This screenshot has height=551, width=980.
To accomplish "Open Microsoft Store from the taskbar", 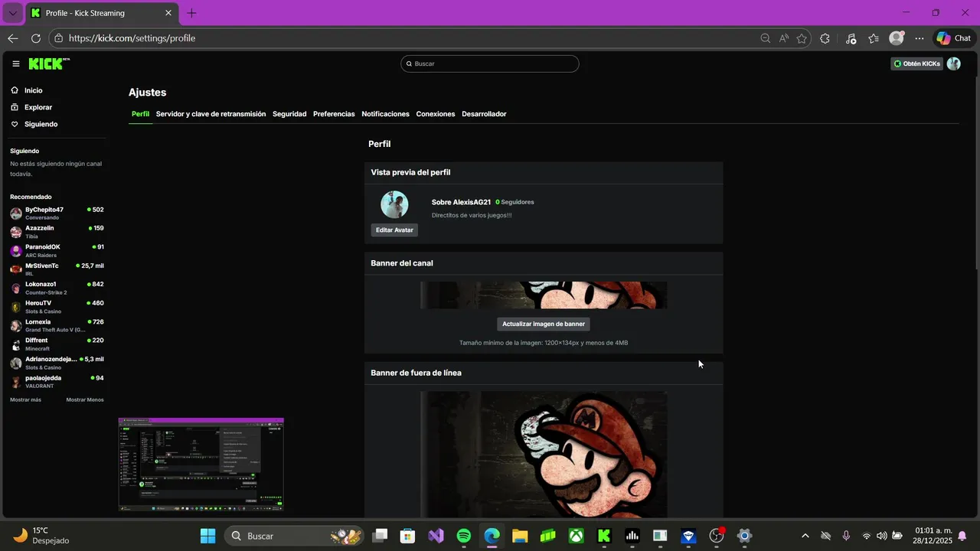I will pos(407,536).
